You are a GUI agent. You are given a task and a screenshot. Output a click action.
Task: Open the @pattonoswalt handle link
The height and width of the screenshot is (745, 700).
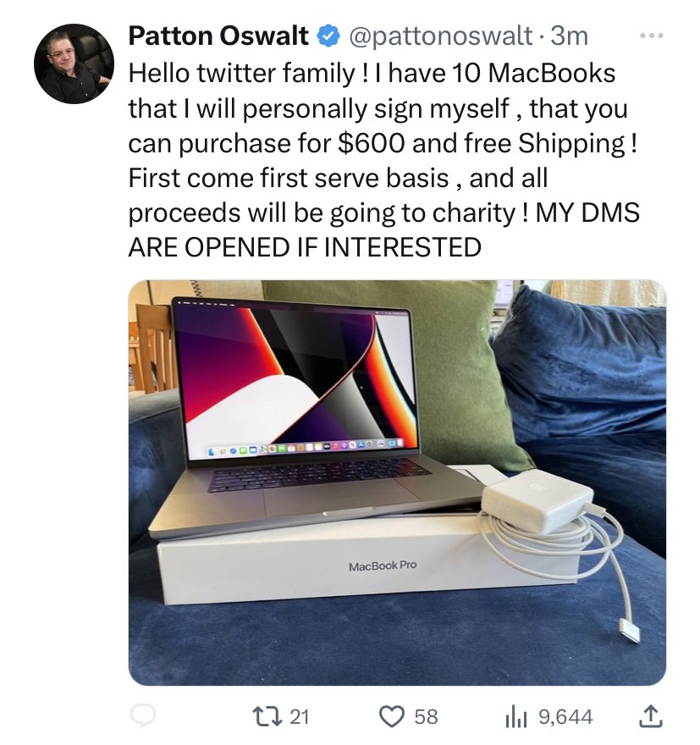click(440, 36)
